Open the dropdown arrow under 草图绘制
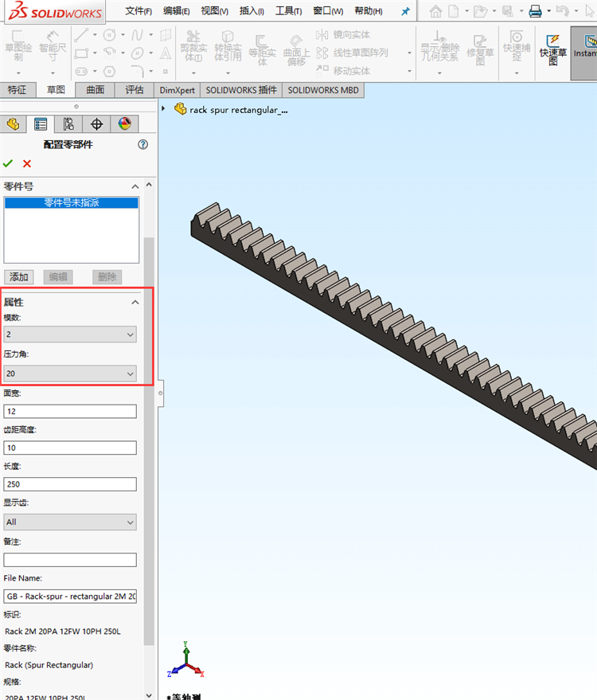The width and height of the screenshot is (597, 700). [18, 72]
